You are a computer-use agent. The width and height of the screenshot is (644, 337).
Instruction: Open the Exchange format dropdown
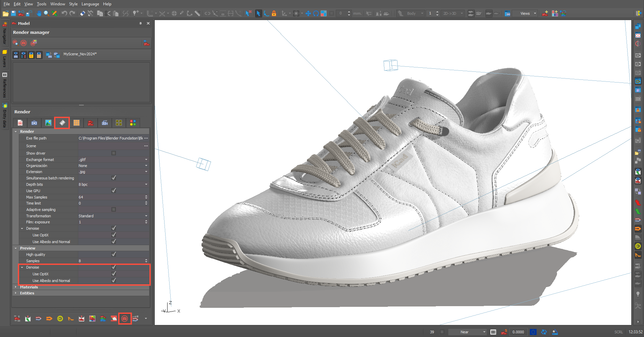(146, 160)
